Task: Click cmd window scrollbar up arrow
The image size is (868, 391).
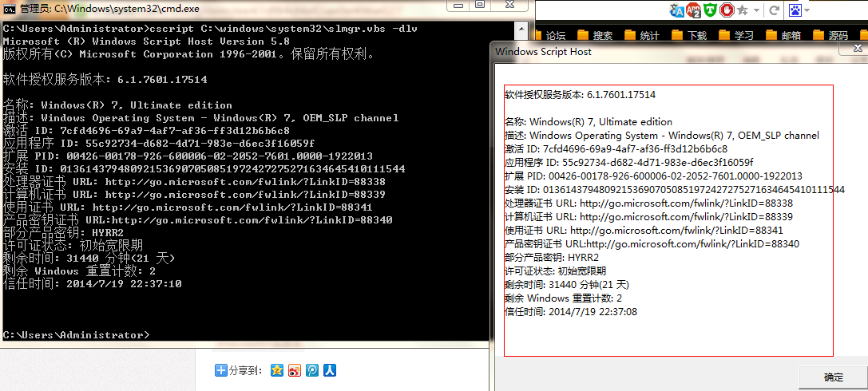Action: tap(521, 28)
